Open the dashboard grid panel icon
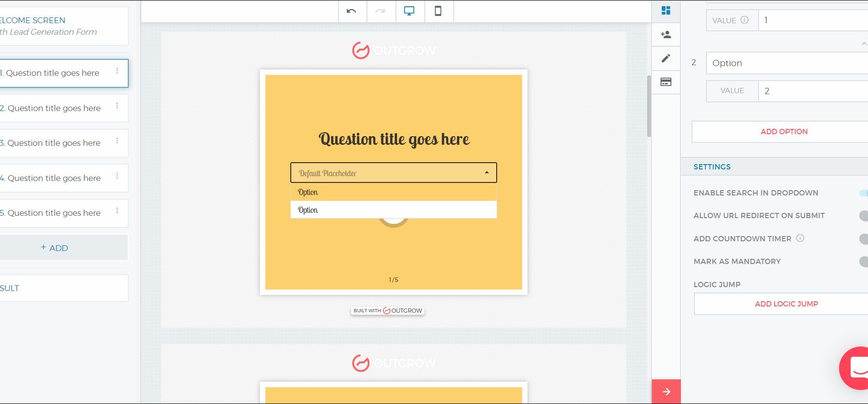This screenshot has height=404, width=868. 666,11
